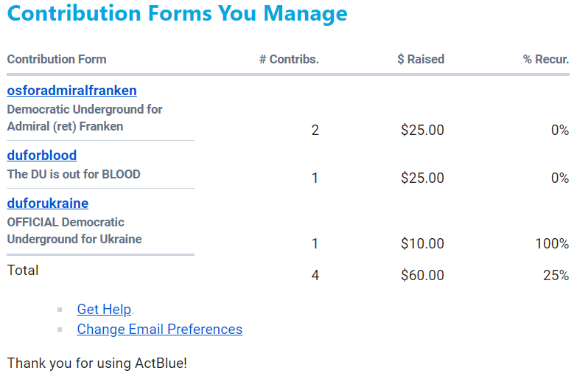Click the % Recur. column header
The width and height of the screenshot is (588, 376).
(x=546, y=60)
